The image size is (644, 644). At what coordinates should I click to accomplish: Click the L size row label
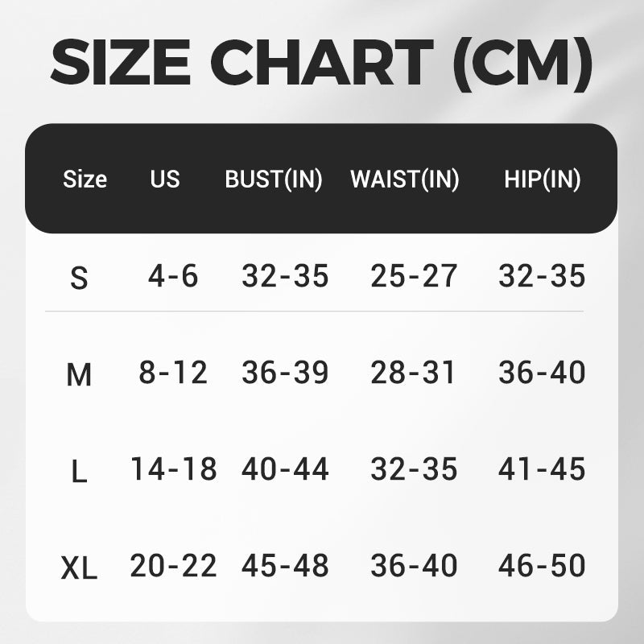click(78, 473)
